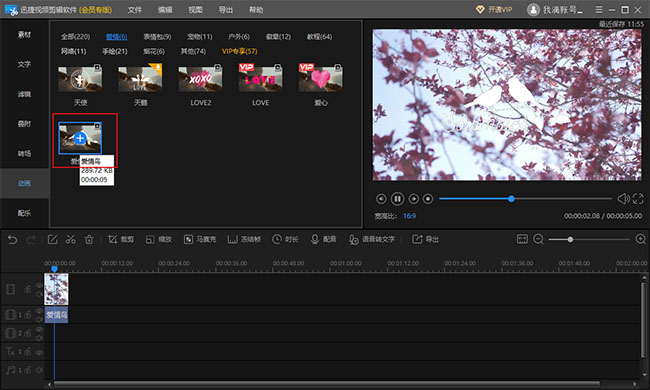The height and width of the screenshot is (390, 650).
Task: Select the 爱心 heart animation thumbnail
Action: [321, 78]
